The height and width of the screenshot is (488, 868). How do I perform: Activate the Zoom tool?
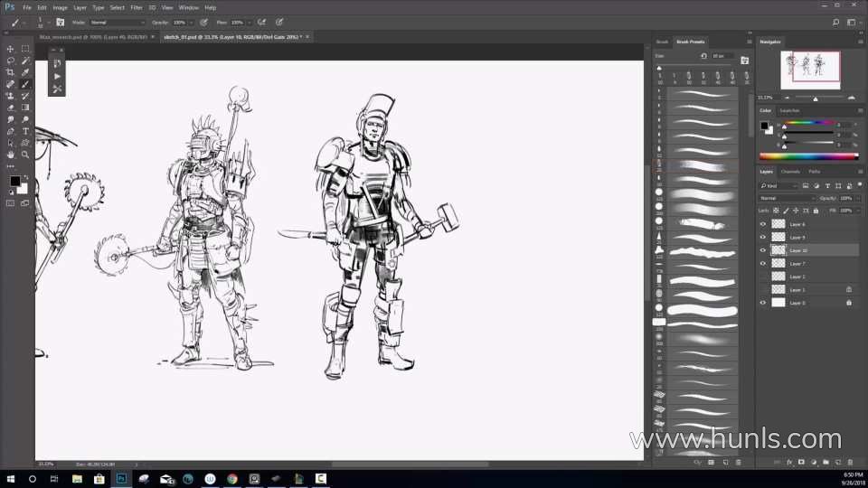pyautogui.click(x=25, y=155)
